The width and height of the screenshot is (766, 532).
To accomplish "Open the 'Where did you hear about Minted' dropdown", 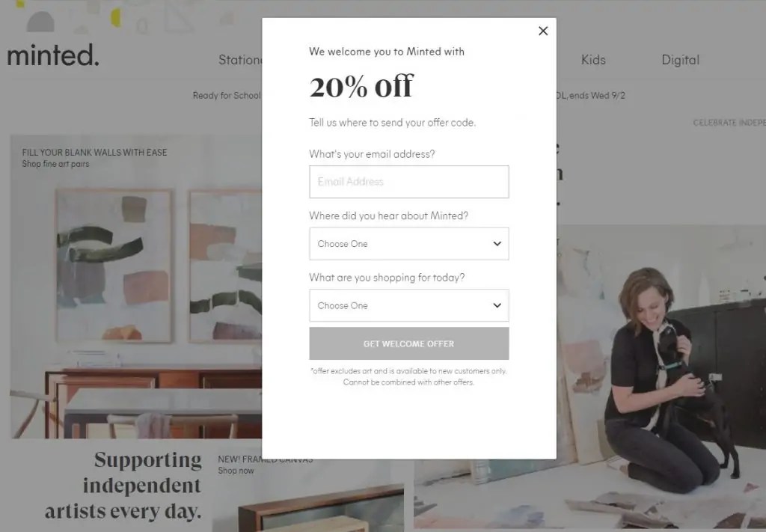I will [x=409, y=243].
